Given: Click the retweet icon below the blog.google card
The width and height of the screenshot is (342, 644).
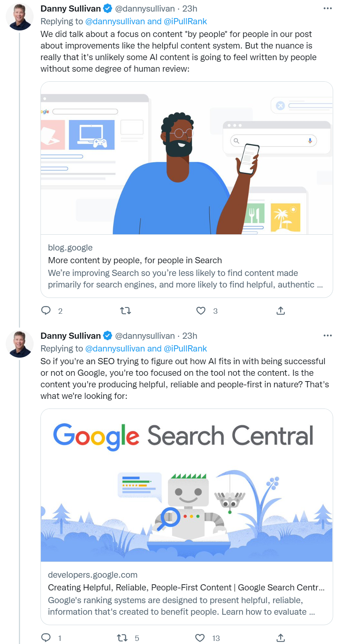Looking at the screenshot, I should coord(126,311).
